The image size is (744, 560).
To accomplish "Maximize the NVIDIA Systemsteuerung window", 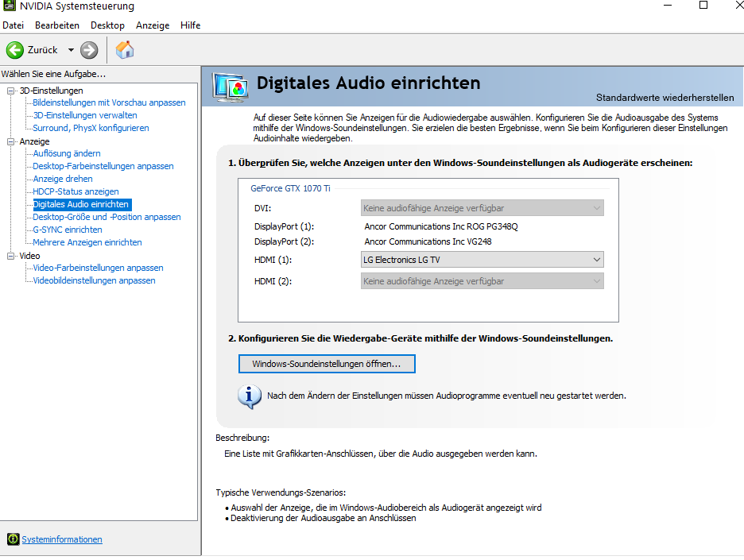I will pos(703,6).
